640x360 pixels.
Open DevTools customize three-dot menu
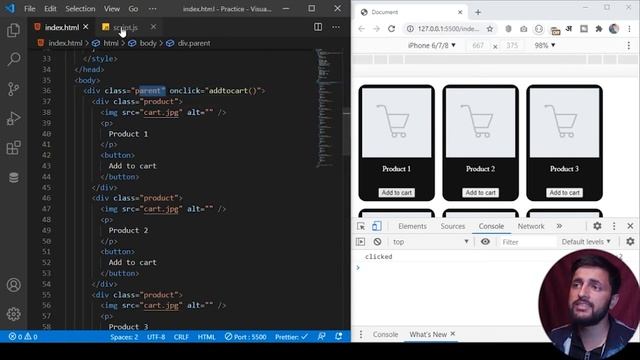614,226
